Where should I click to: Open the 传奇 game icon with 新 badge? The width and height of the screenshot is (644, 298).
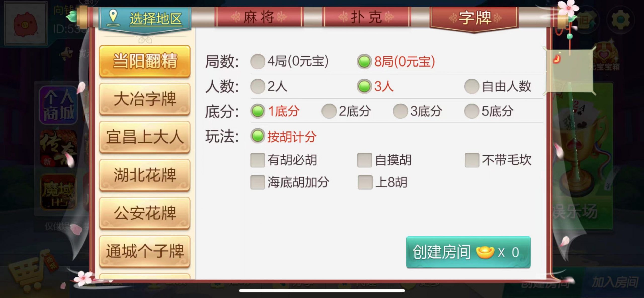[58, 149]
